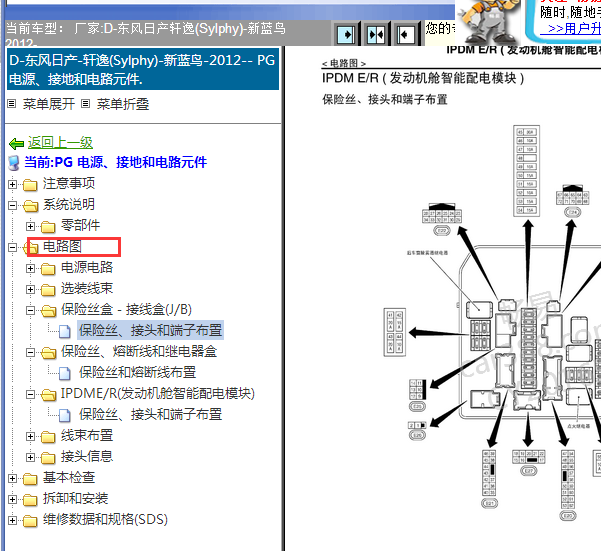Expand the 基本检查 folder
This screenshot has width=601, height=551.
coord(12,478)
